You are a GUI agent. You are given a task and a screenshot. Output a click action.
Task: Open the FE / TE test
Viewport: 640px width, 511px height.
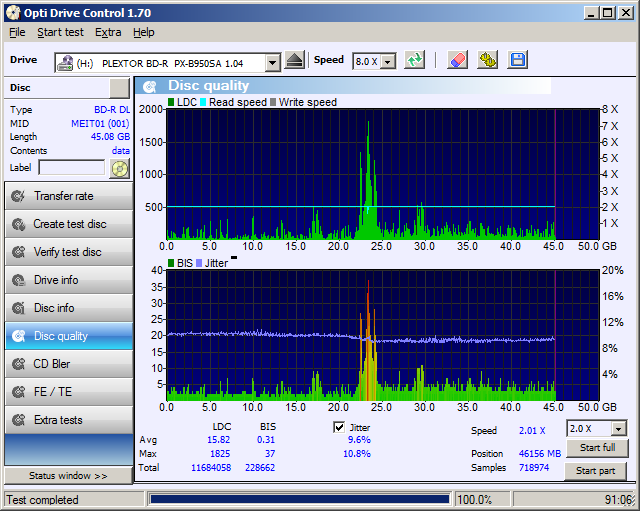pyautogui.click(x=69, y=392)
